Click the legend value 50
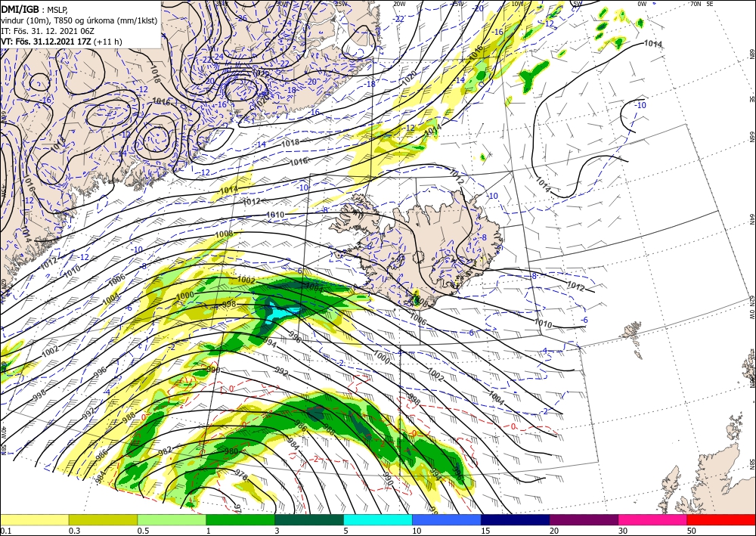 (x=692, y=531)
